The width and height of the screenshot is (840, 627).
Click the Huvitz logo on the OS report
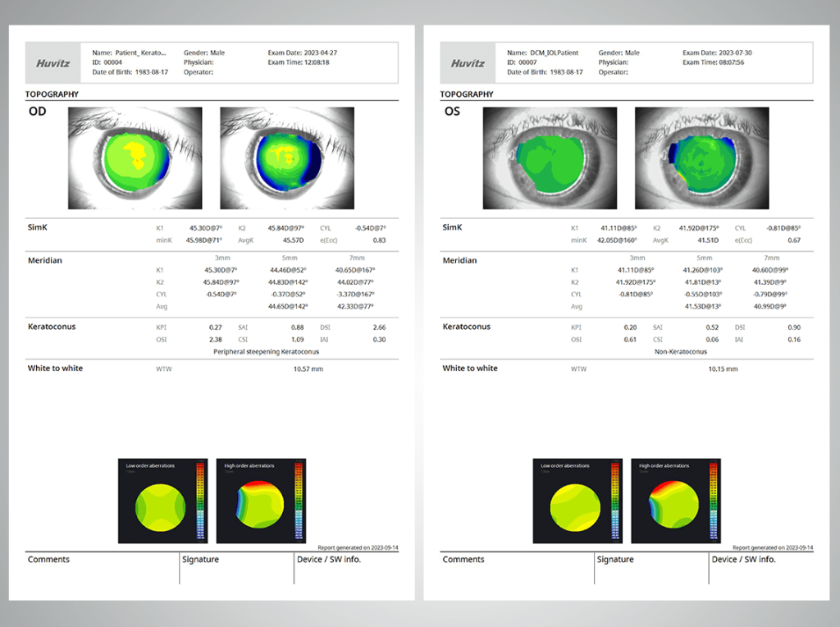[468, 62]
